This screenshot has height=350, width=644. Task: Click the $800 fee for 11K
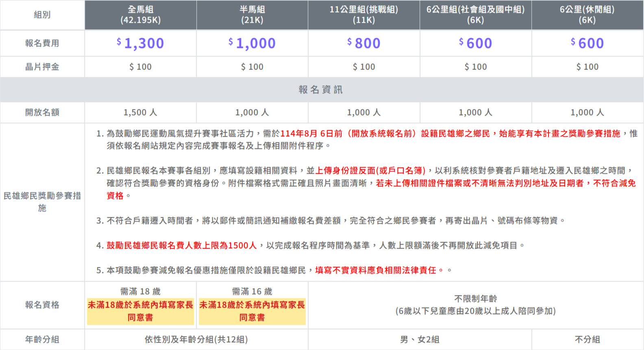pos(363,43)
